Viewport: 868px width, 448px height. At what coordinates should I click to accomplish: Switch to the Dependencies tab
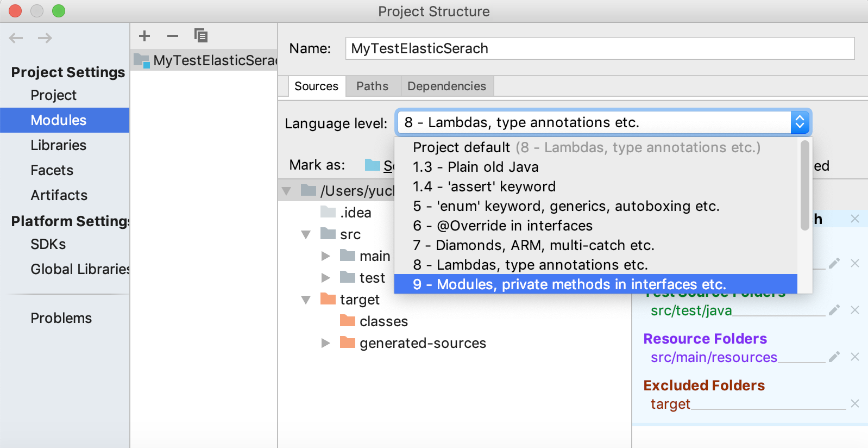(x=446, y=86)
